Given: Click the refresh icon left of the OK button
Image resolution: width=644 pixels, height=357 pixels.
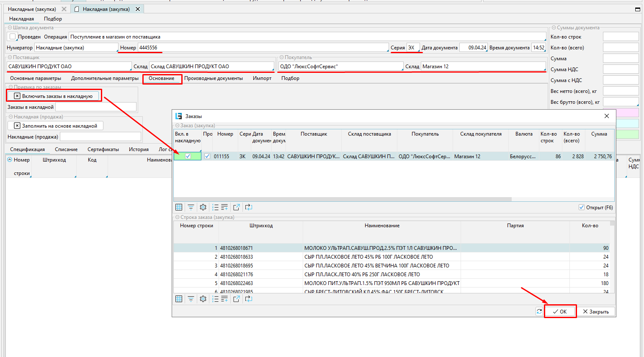Looking at the screenshot, I should click(539, 311).
